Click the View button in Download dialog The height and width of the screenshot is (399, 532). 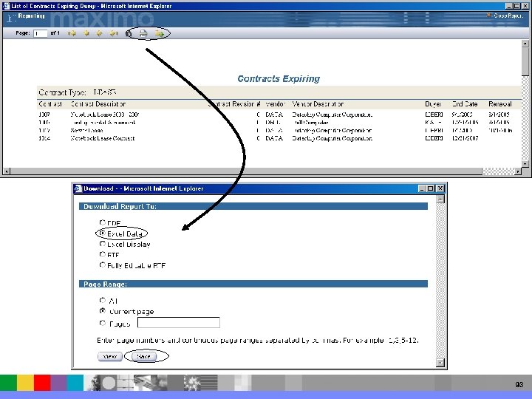coord(110,357)
